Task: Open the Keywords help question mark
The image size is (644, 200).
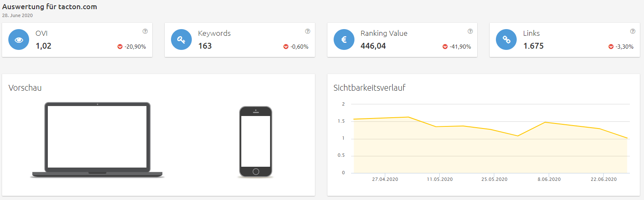Action: 307,31
